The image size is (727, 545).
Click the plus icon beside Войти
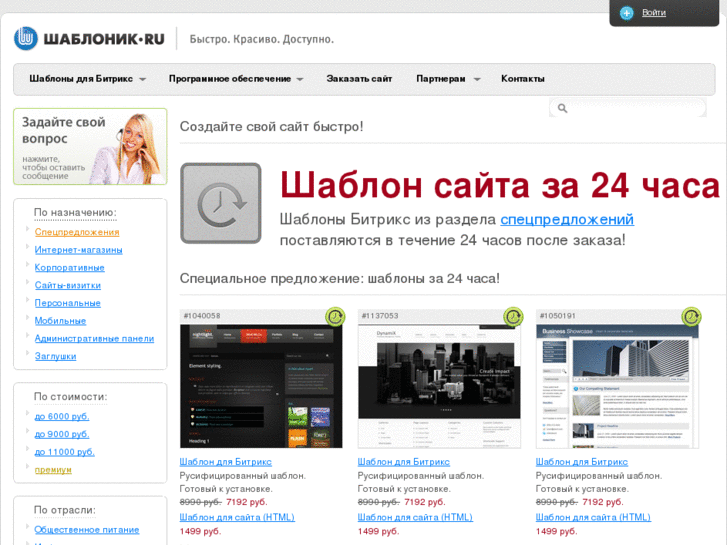(626, 13)
